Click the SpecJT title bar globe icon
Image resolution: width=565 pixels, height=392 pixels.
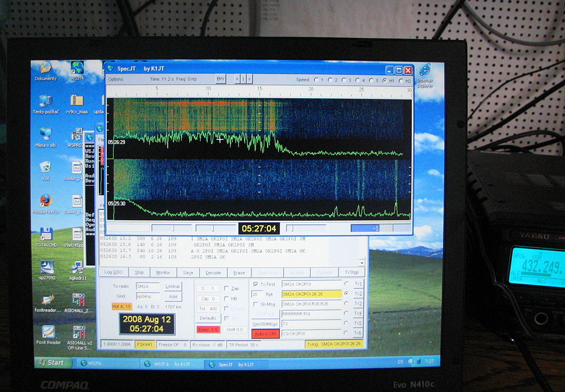click(x=110, y=68)
